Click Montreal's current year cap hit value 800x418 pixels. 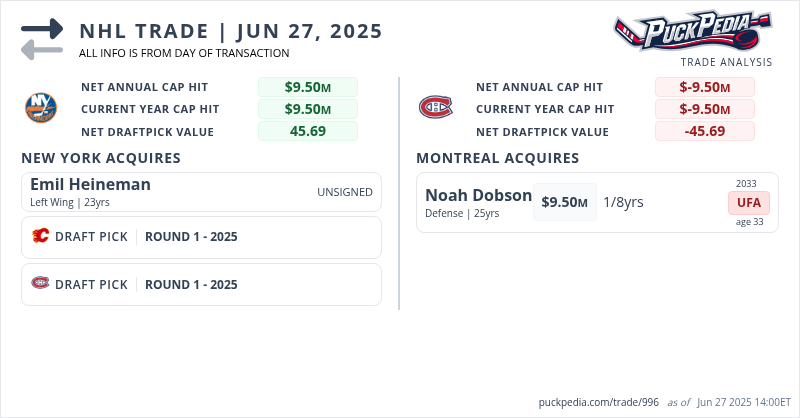pos(704,109)
